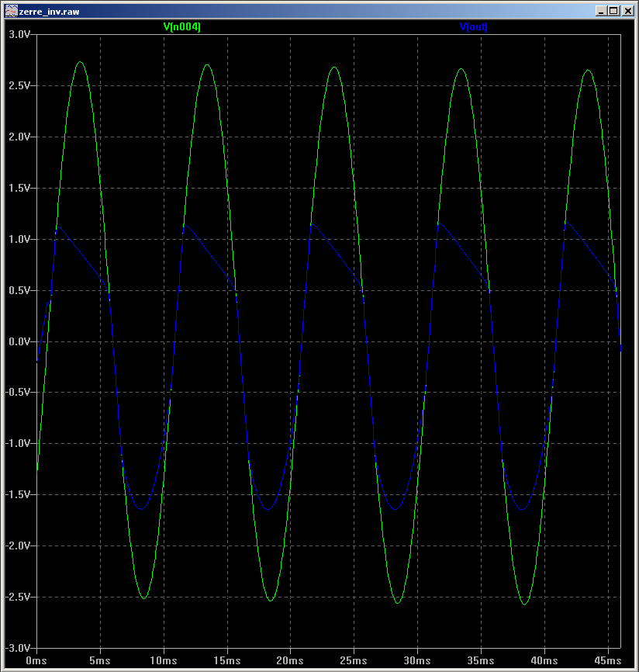Click the -3.0V vertical axis label
The height and width of the screenshot is (672, 639).
[18, 648]
